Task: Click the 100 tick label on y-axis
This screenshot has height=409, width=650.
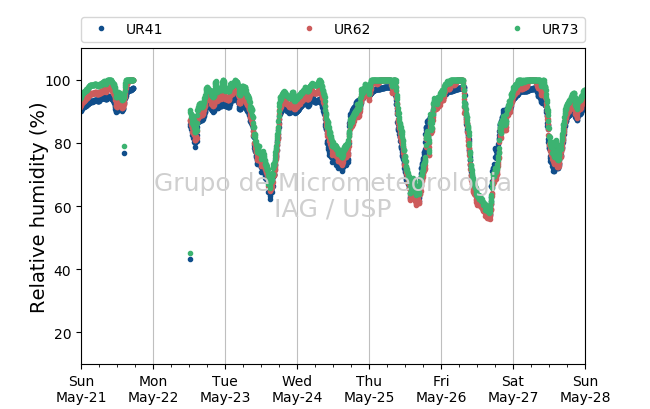Action: (x=58, y=81)
